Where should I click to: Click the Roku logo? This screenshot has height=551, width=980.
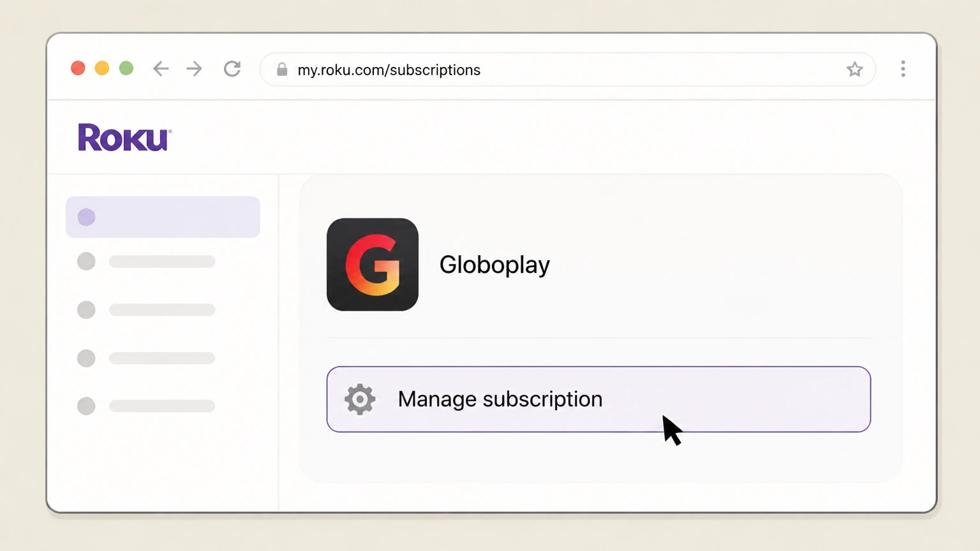(124, 137)
